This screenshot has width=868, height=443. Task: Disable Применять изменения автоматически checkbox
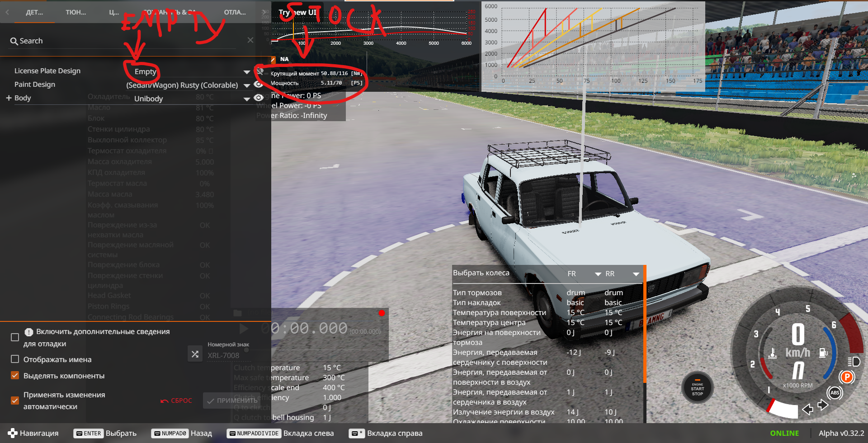pyautogui.click(x=15, y=401)
